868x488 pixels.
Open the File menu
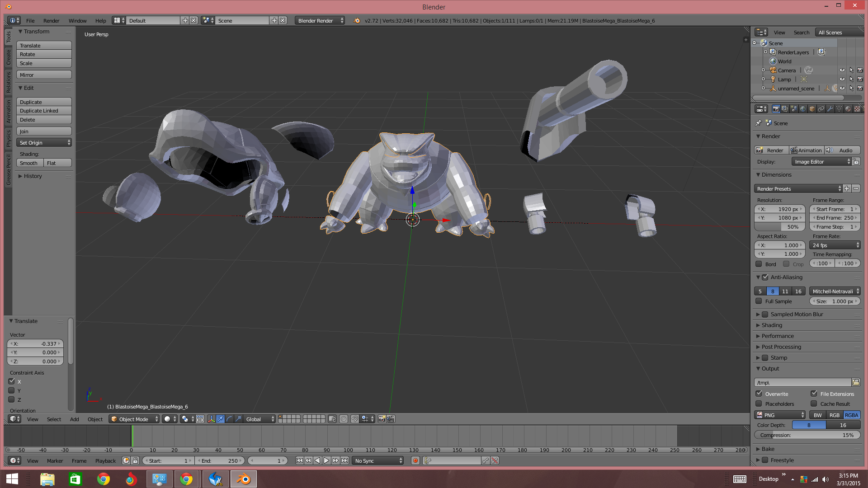(x=30, y=20)
